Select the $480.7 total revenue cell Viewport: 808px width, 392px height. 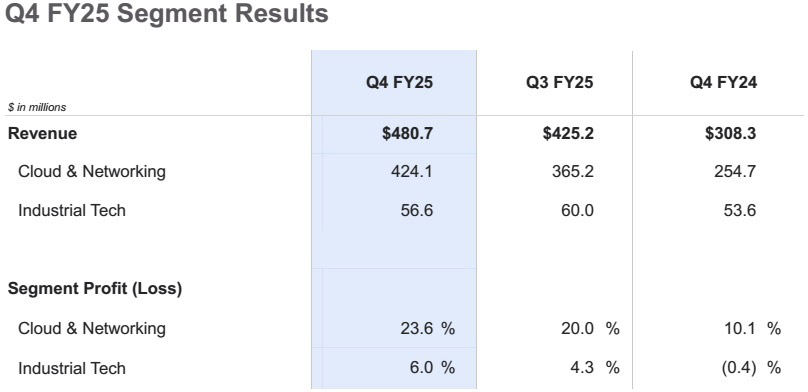click(408, 133)
